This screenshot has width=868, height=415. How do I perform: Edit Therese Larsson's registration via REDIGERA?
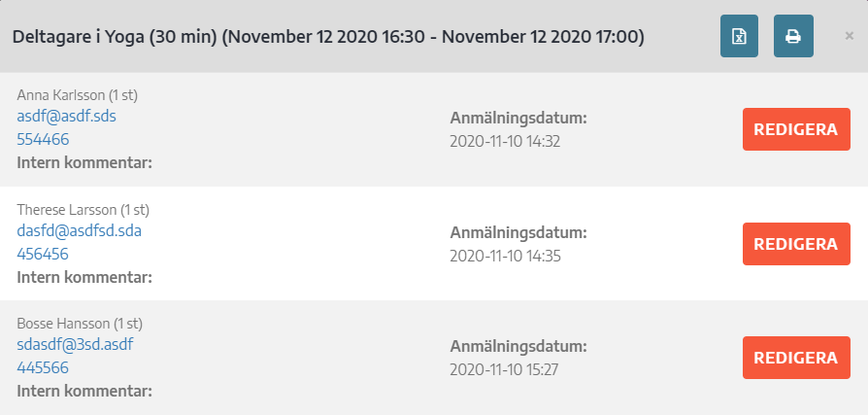[x=796, y=244]
